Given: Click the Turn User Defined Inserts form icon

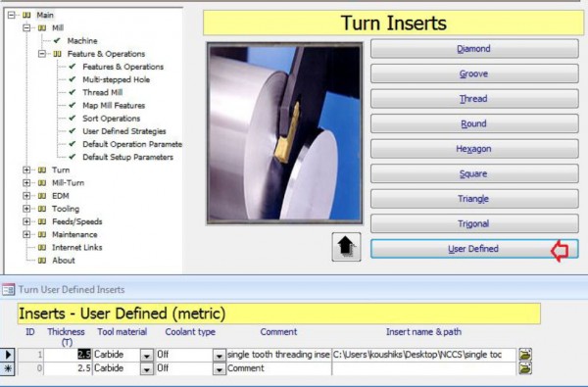Looking at the screenshot, I should pyautogui.click(x=8, y=289).
